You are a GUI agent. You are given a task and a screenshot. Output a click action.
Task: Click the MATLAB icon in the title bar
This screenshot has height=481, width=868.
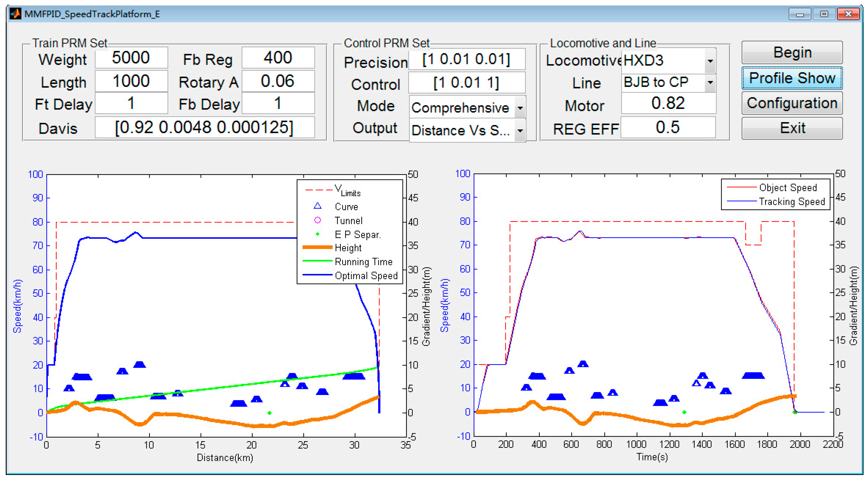tap(15, 14)
